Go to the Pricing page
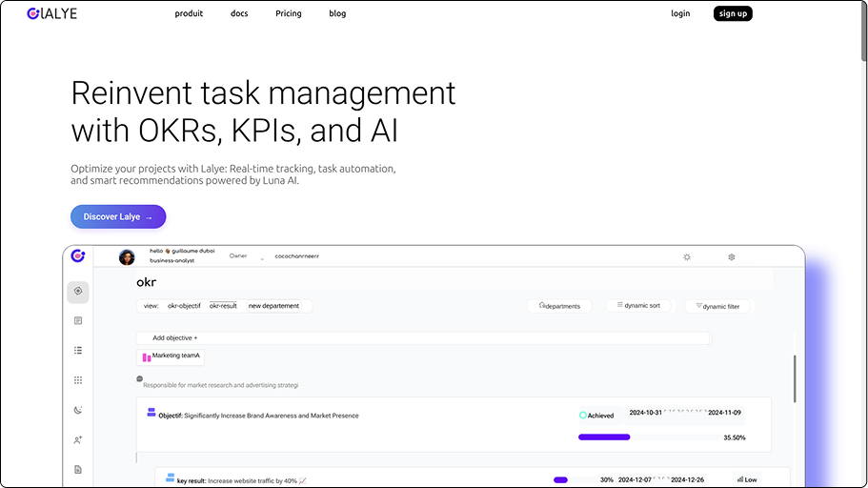Image resolution: width=868 pixels, height=488 pixels. pyautogui.click(x=289, y=13)
